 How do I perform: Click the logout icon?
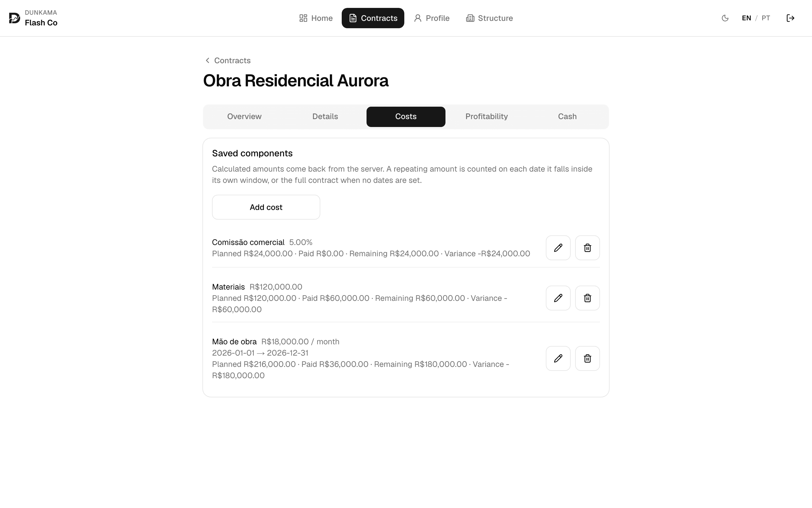pyautogui.click(x=790, y=18)
